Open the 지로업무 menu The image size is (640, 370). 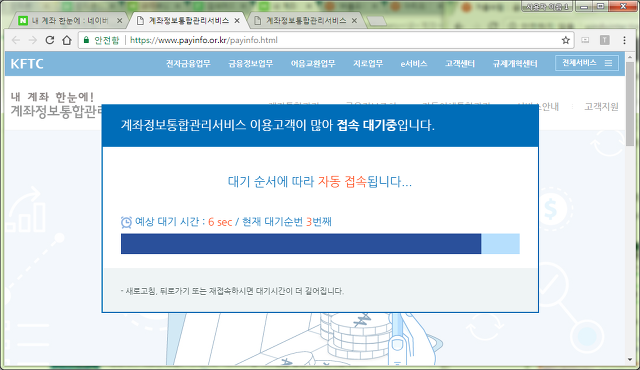tap(368, 64)
